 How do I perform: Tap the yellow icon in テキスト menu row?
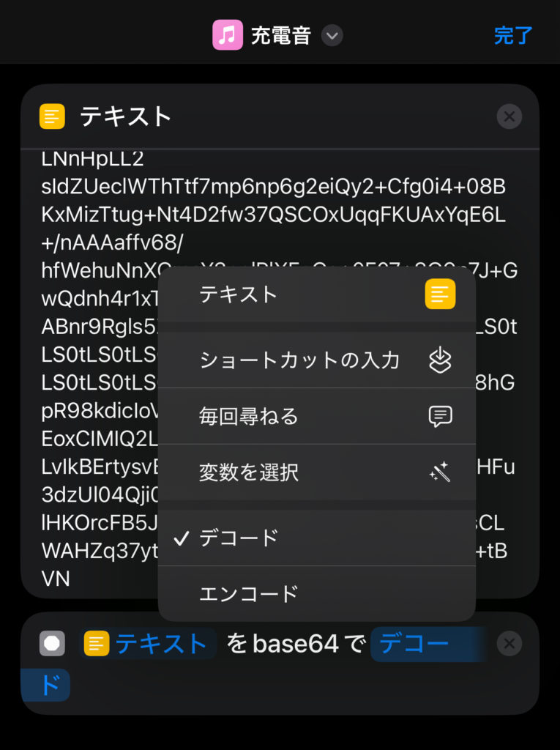[440, 294]
